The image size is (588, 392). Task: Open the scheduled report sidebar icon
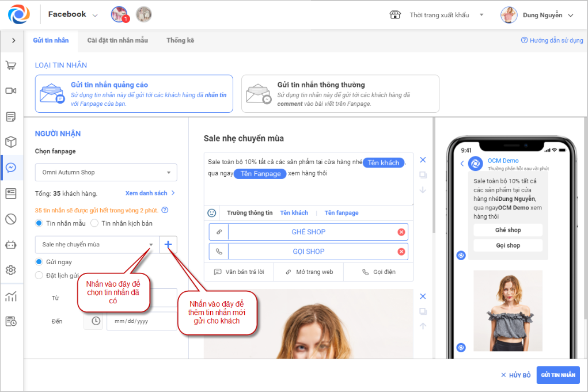11,322
